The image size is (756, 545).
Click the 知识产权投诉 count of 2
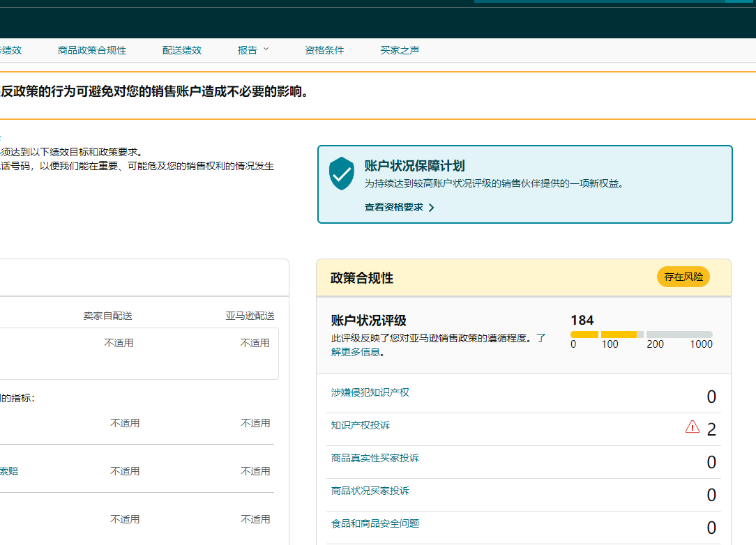point(711,429)
